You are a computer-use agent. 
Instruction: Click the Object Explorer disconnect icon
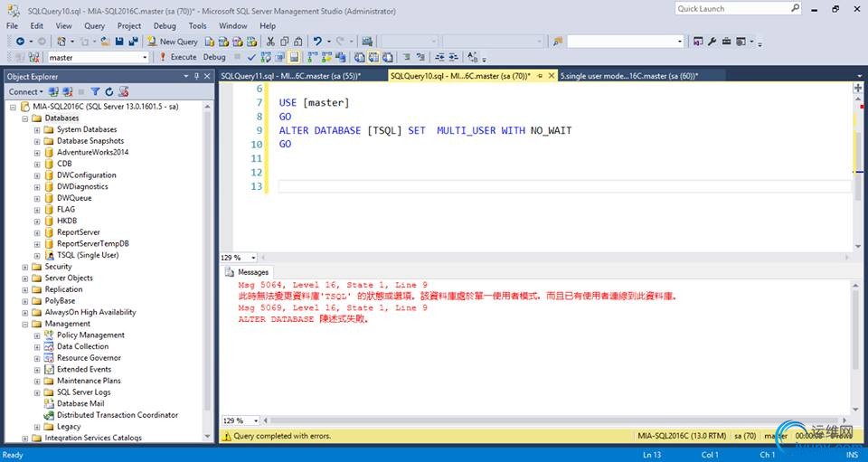(68, 92)
